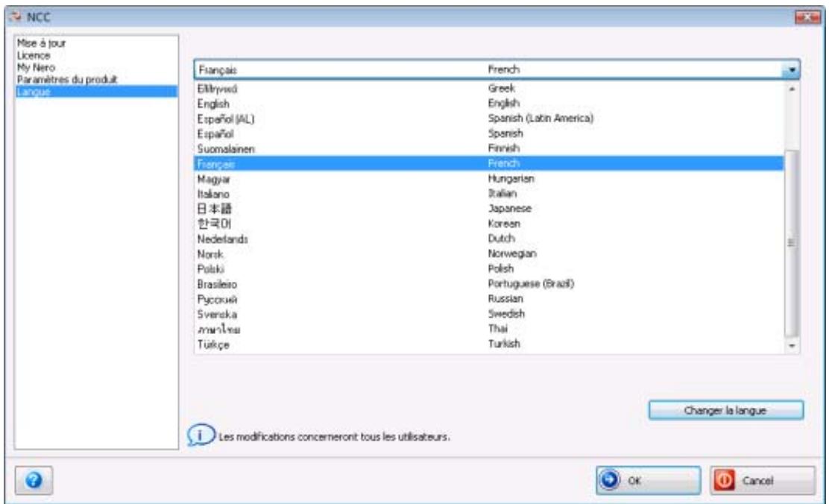Select English language row

click(x=489, y=103)
